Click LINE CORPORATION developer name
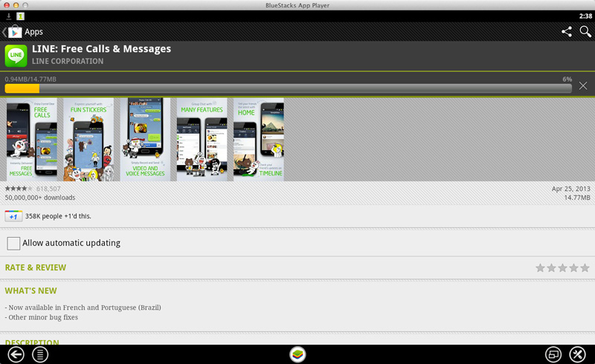Image resolution: width=595 pixels, height=364 pixels. (68, 61)
